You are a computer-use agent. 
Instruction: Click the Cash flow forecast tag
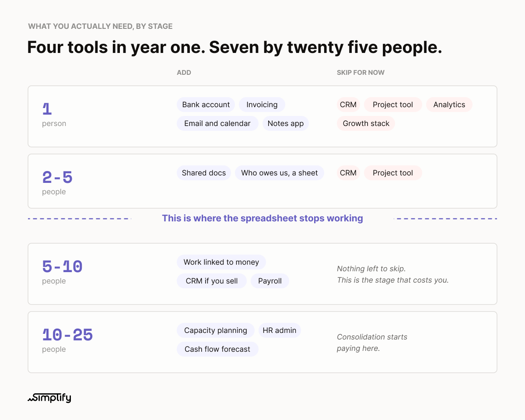point(217,349)
